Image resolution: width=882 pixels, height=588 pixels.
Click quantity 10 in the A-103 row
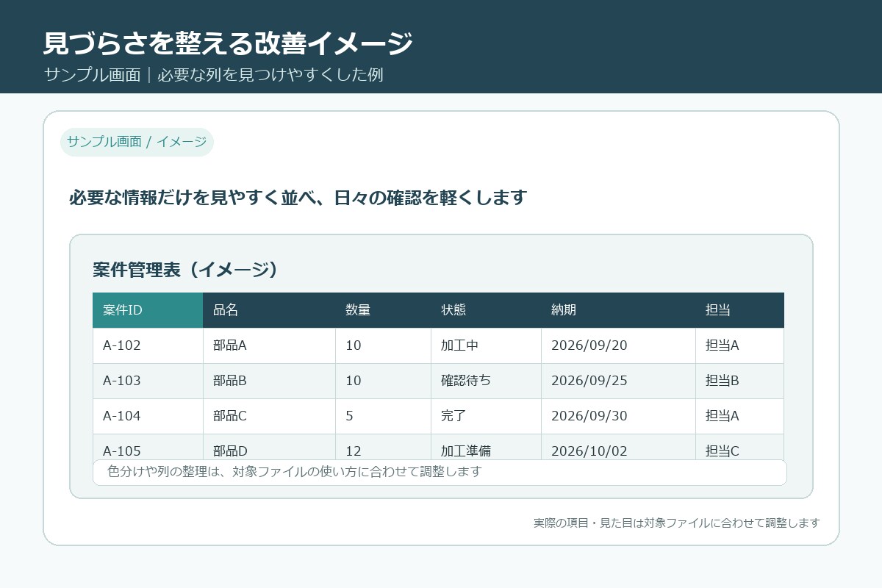pyautogui.click(x=383, y=381)
